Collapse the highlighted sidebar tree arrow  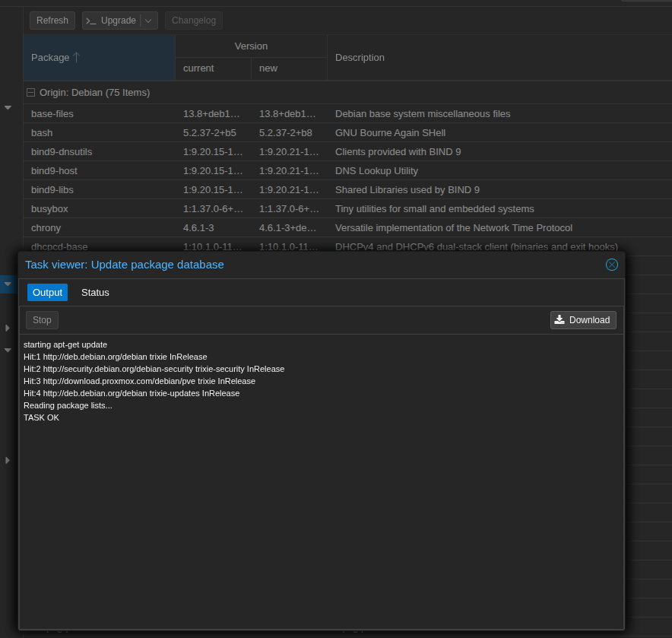point(8,284)
